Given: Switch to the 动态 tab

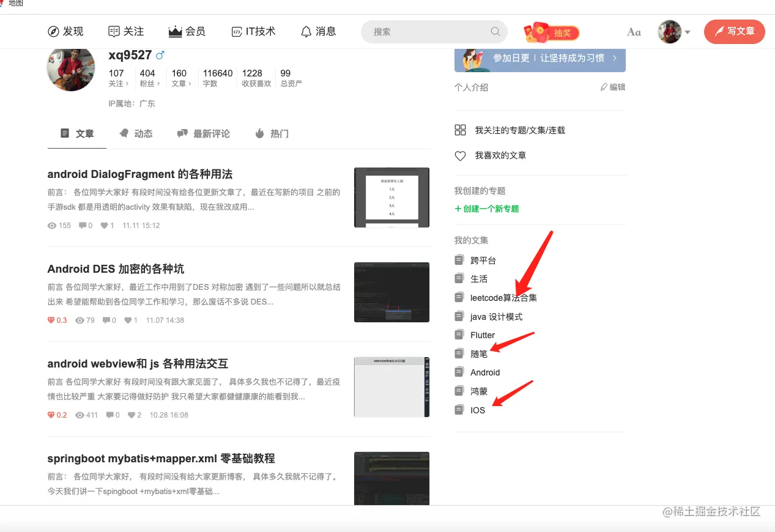Looking at the screenshot, I should click(x=136, y=133).
